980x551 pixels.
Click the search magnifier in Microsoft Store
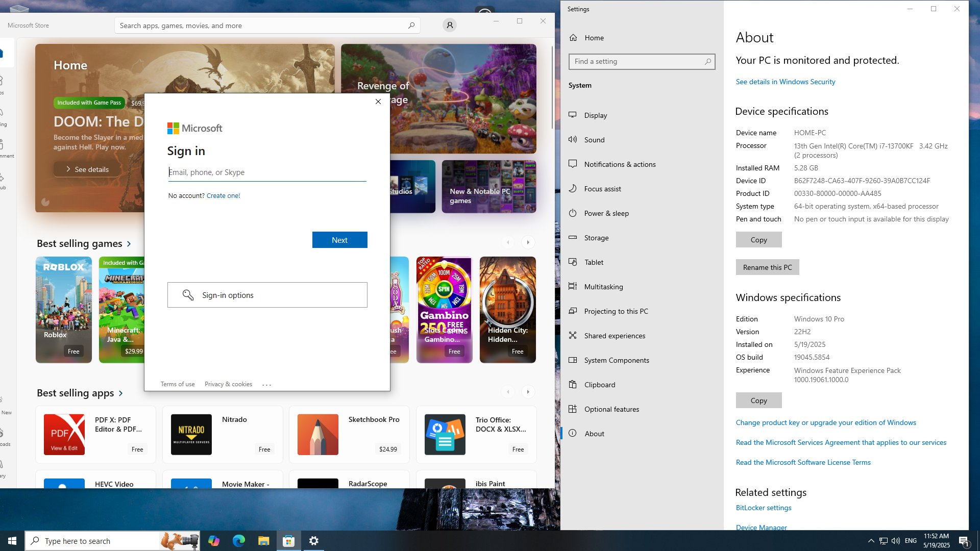411,26
